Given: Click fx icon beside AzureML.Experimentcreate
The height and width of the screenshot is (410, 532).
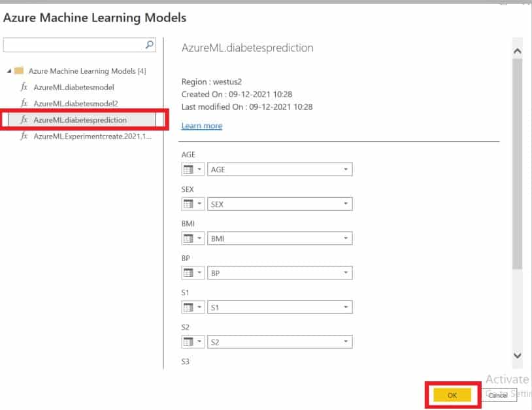Looking at the screenshot, I should point(24,136).
